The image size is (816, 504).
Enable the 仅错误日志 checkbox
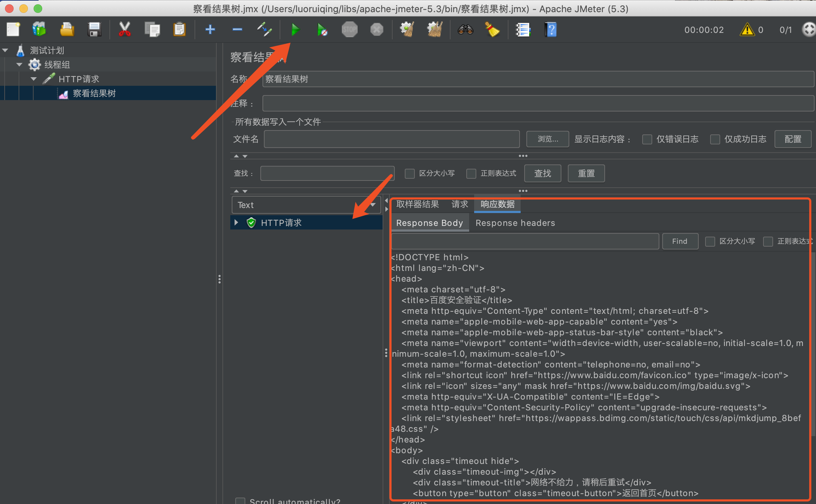(x=647, y=139)
